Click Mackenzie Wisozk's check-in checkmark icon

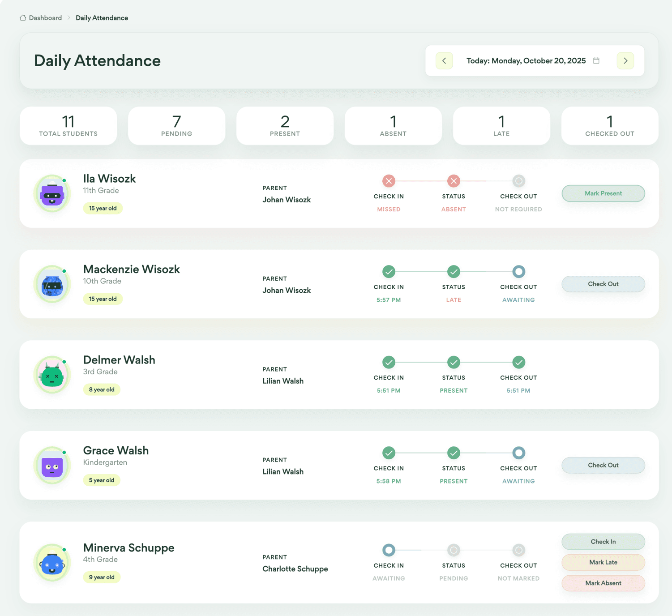click(x=389, y=272)
